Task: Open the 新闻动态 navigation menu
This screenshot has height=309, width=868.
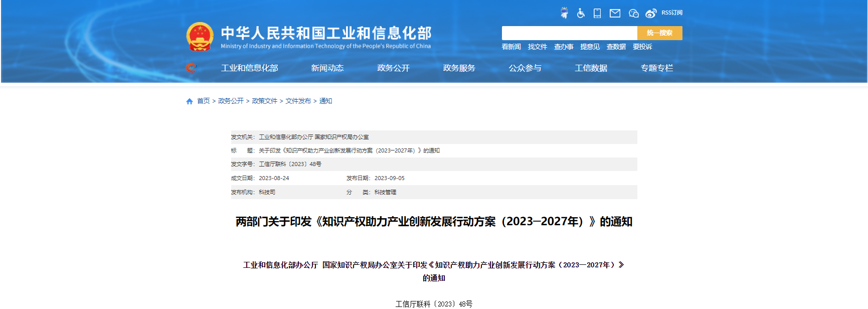Action: [327, 68]
